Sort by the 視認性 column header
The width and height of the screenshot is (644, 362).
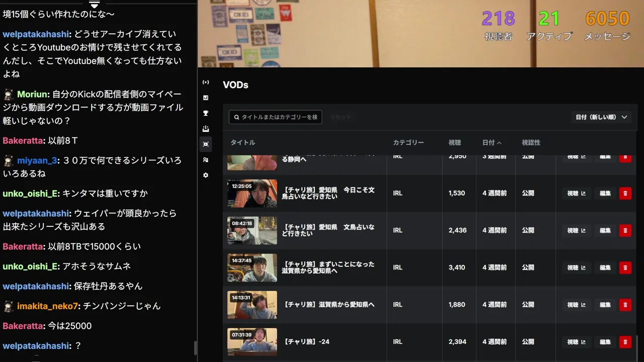pyautogui.click(x=531, y=143)
